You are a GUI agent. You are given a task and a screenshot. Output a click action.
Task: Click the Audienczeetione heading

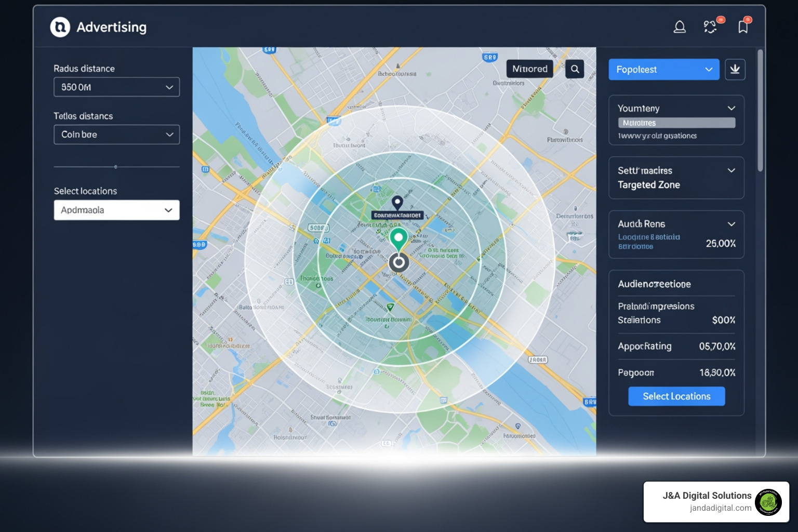(x=654, y=284)
